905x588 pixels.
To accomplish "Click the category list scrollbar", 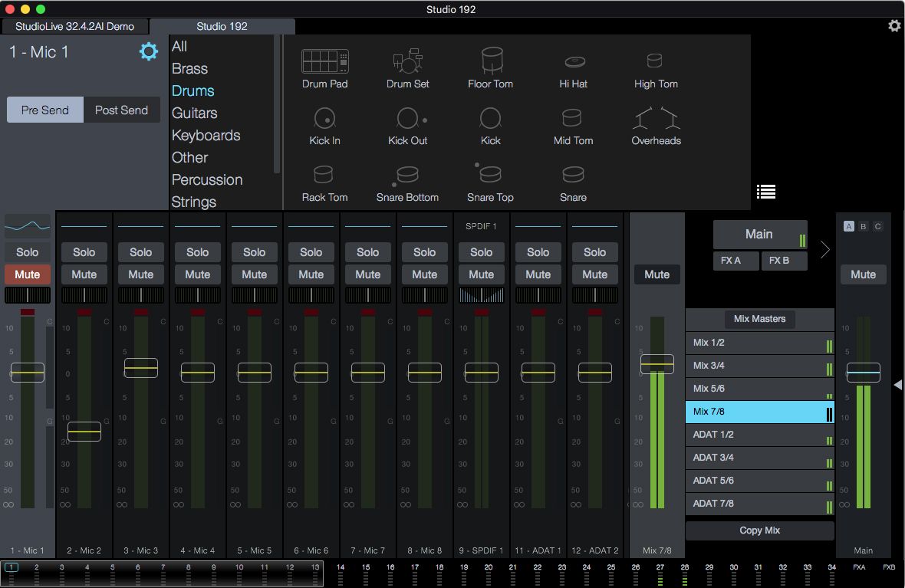I will point(277,103).
